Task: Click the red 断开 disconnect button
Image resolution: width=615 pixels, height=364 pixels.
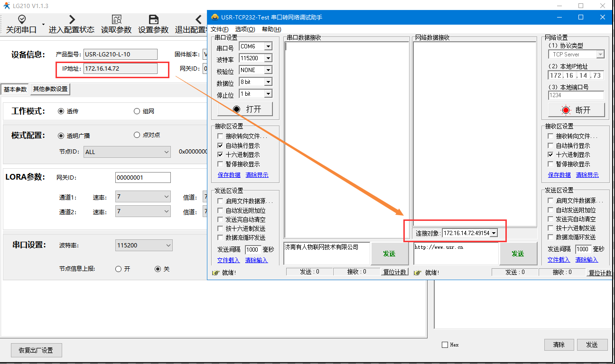Action: (x=576, y=110)
